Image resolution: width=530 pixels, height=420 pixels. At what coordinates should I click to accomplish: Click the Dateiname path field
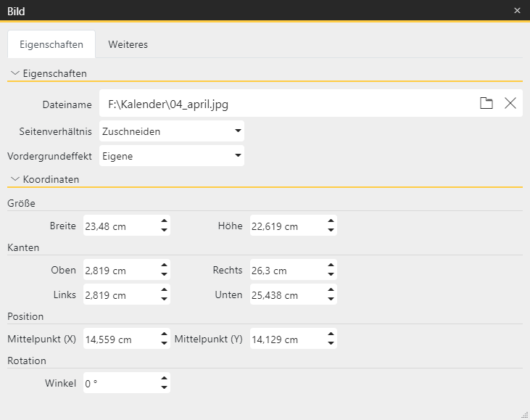tap(286, 104)
